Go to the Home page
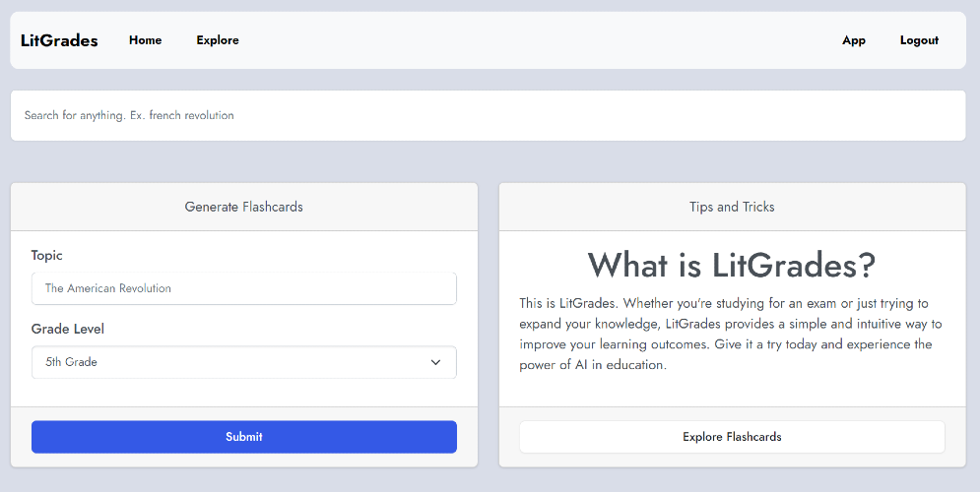The height and width of the screenshot is (492, 980). pos(145,40)
